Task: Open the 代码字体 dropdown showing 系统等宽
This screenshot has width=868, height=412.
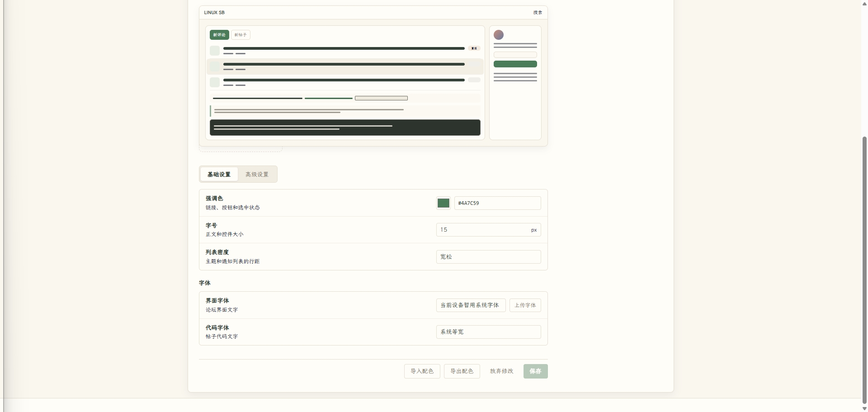Action: [x=489, y=332]
